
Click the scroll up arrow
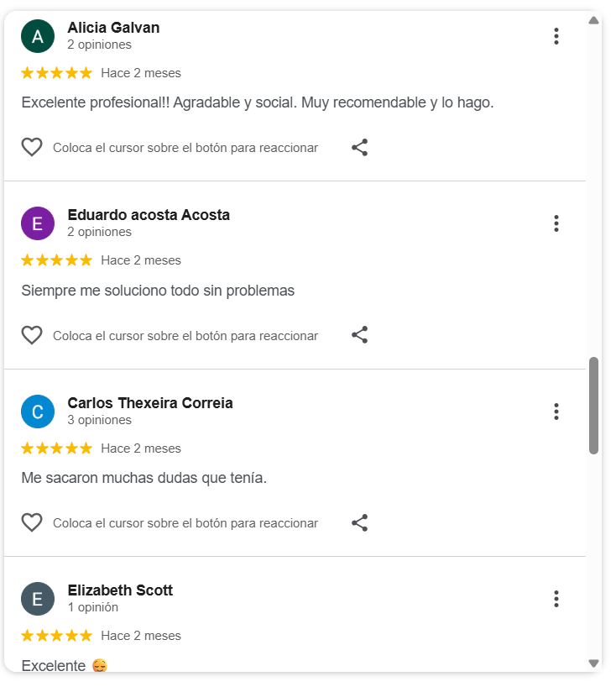point(593,20)
